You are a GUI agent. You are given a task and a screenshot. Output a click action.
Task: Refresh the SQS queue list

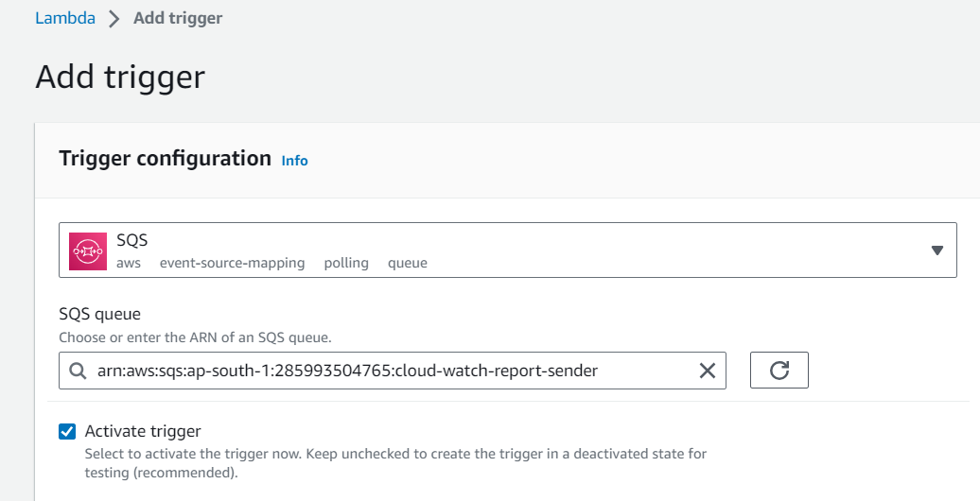[779, 370]
